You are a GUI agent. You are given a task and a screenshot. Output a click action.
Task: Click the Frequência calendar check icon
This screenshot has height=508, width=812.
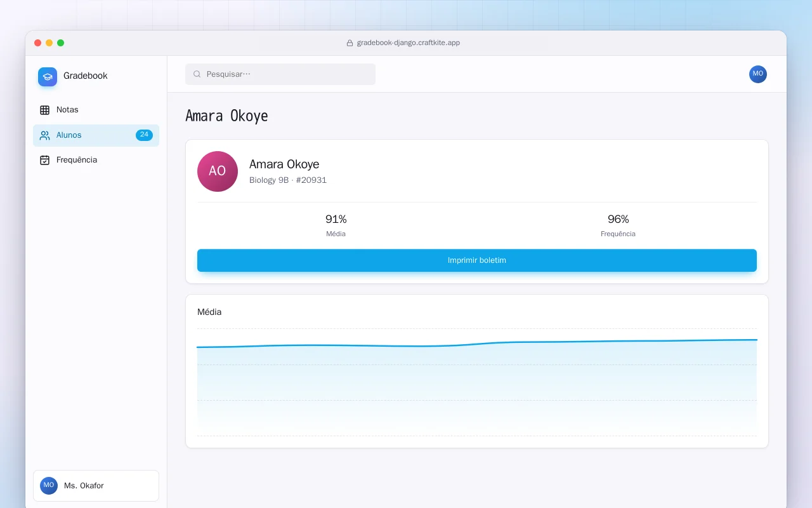tap(44, 160)
